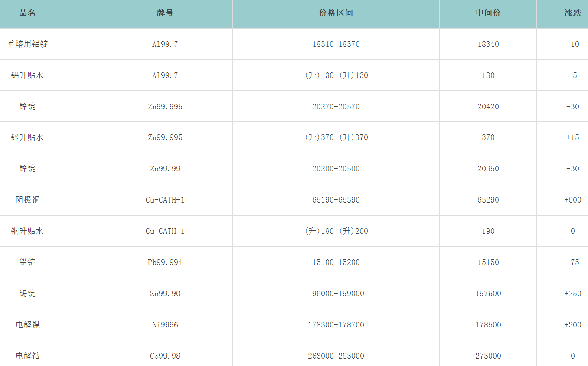Open the 铝升贴水 row entry

28,75
